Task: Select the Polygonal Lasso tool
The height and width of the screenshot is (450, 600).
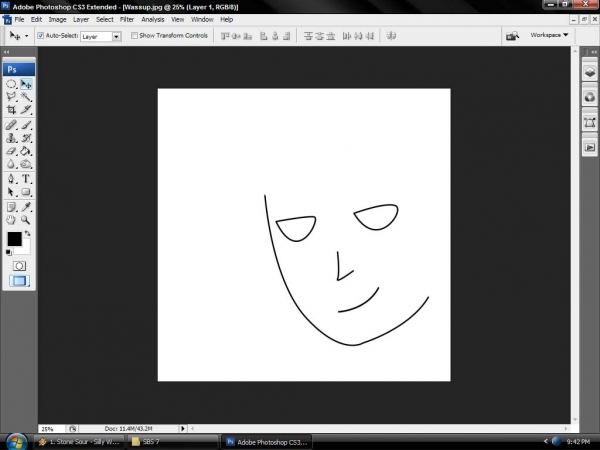Action: [x=11, y=96]
